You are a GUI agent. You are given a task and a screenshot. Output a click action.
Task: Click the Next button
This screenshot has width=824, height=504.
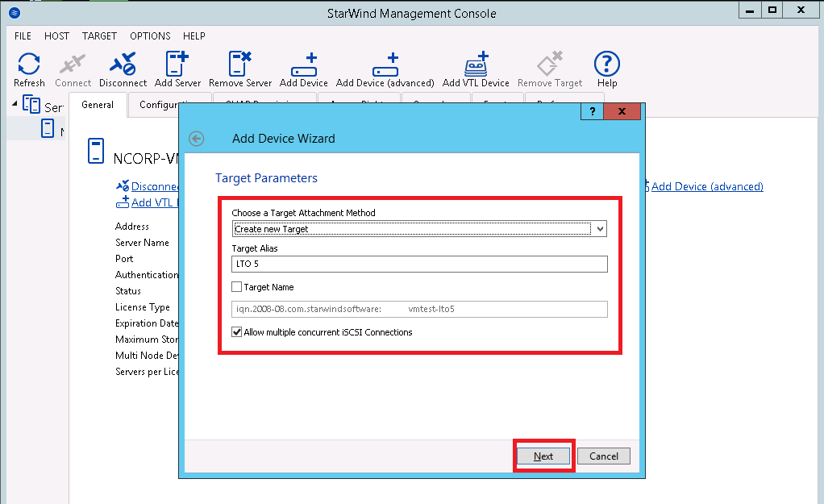[x=543, y=456]
